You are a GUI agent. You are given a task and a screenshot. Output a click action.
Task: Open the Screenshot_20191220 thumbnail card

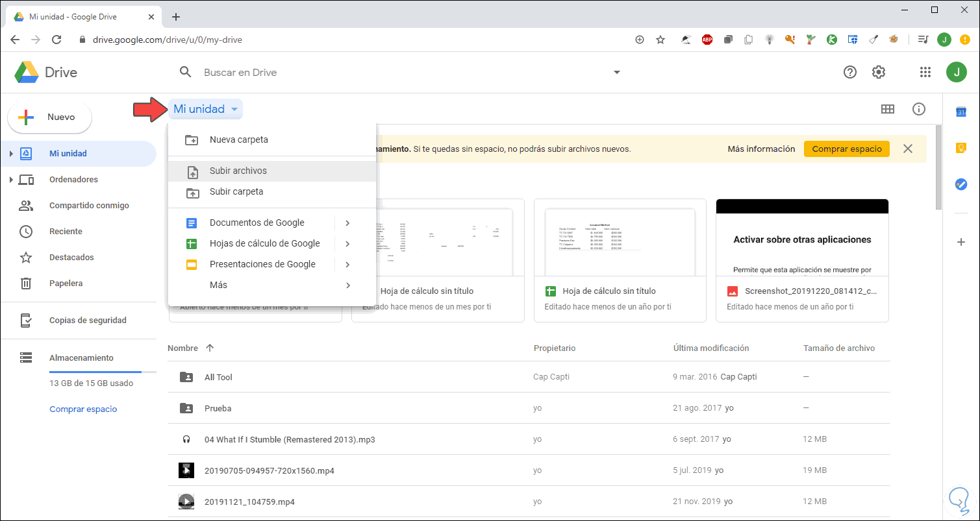802,260
